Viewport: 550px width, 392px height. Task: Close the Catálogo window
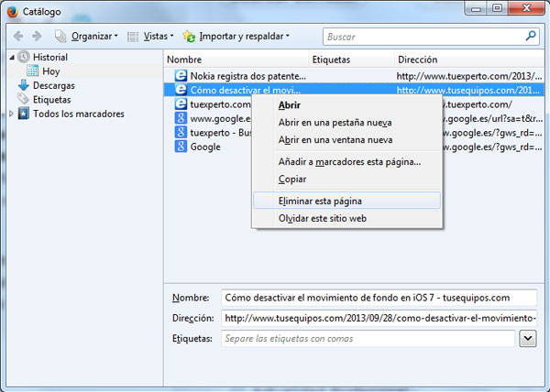(526, 8)
